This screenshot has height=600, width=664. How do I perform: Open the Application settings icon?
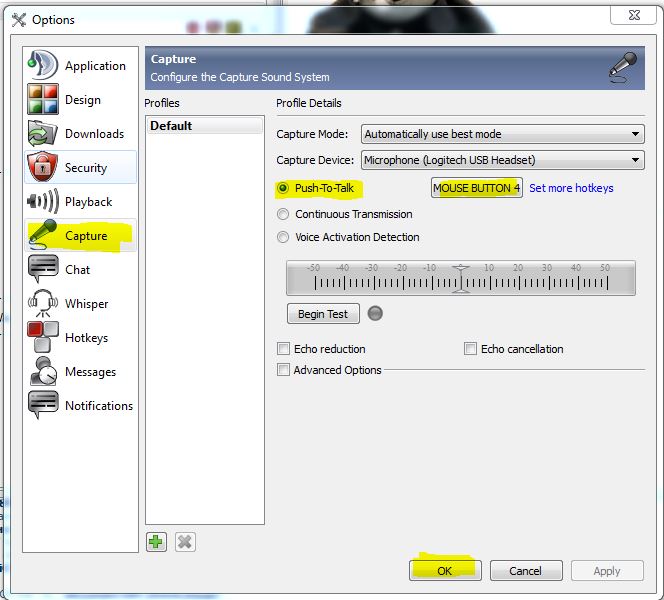click(x=42, y=65)
